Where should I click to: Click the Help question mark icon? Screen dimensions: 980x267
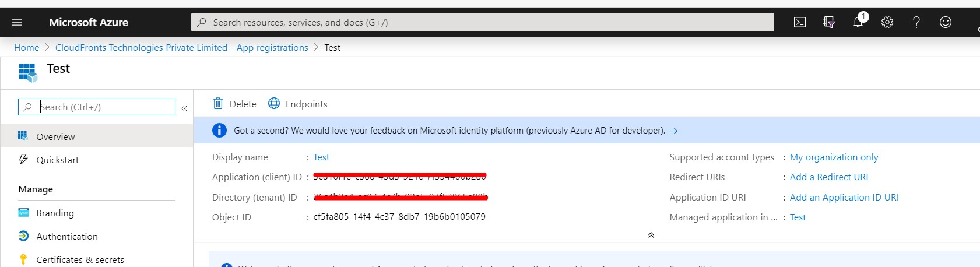pos(916,22)
